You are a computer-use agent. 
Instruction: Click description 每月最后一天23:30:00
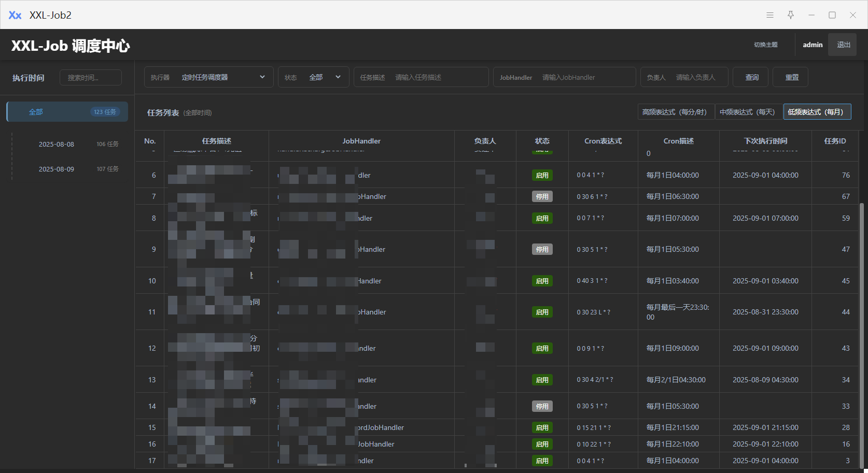point(677,312)
